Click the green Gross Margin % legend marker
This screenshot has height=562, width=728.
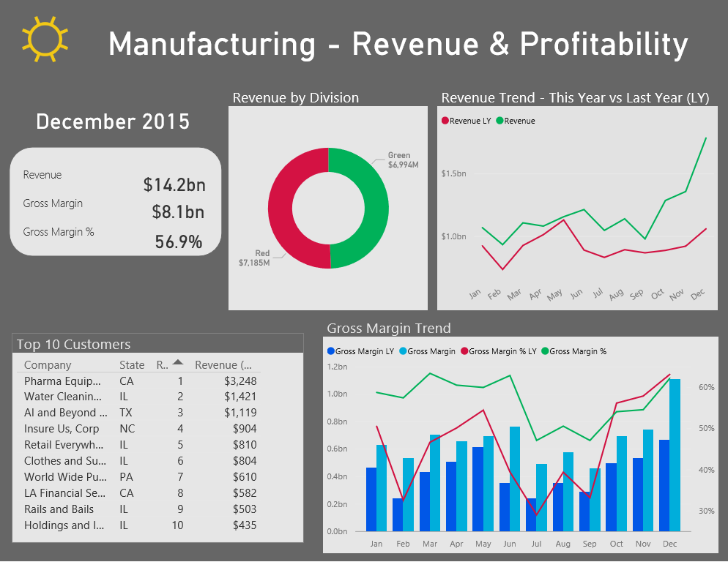pyautogui.click(x=545, y=351)
